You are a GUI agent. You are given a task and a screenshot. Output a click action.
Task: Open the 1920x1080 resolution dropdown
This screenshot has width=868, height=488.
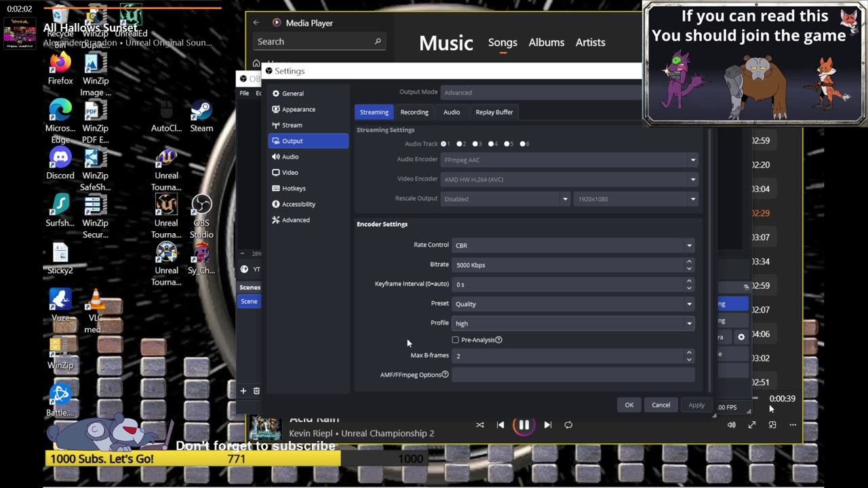636,199
